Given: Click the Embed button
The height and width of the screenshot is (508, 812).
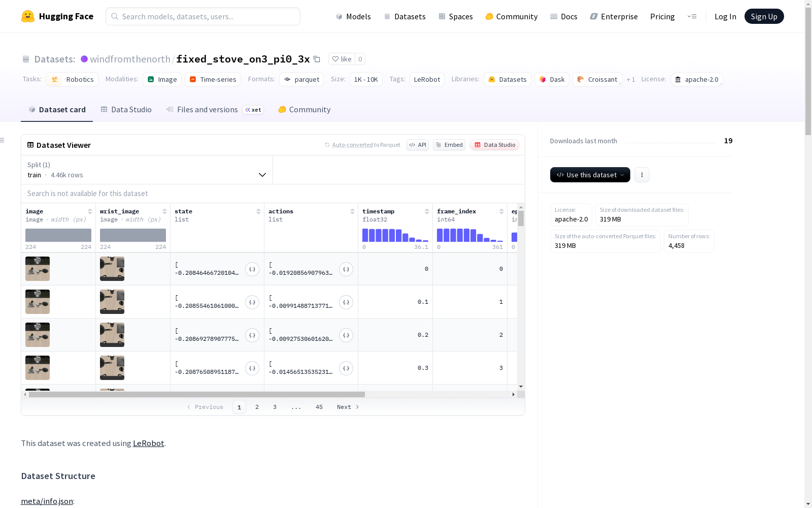Looking at the screenshot, I should [x=449, y=145].
